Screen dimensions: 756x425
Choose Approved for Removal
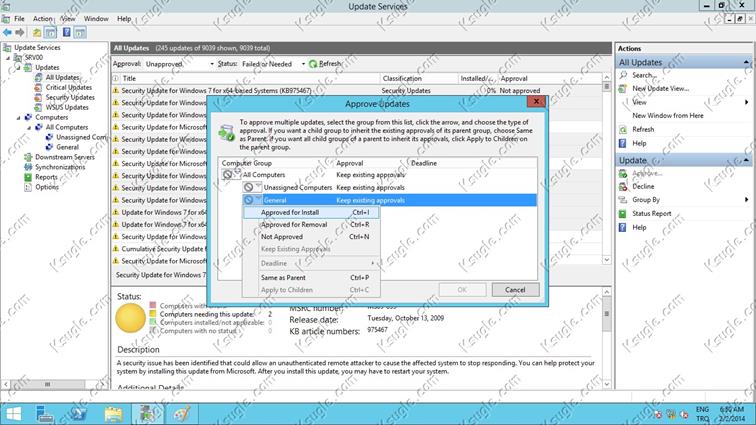click(311, 225)
